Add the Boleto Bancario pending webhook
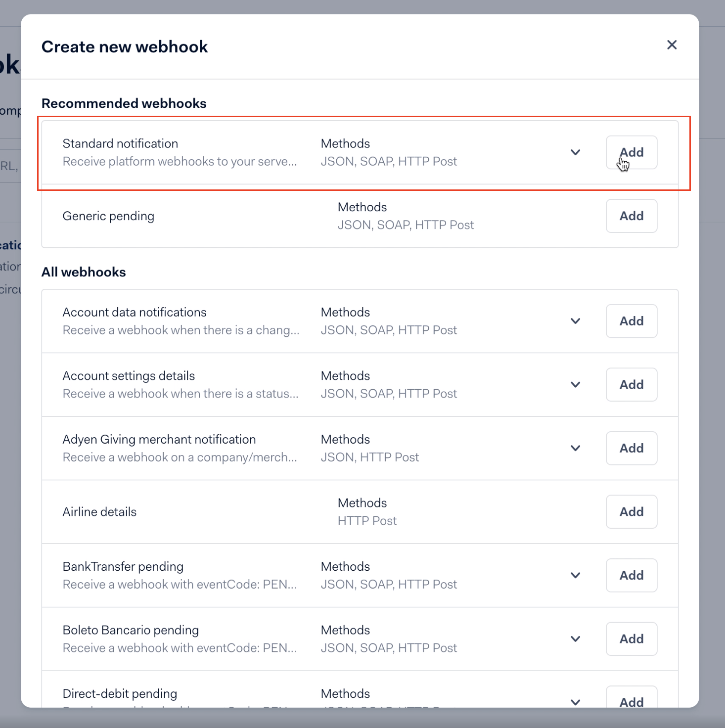The image size is (725, 728). (632, 639)
